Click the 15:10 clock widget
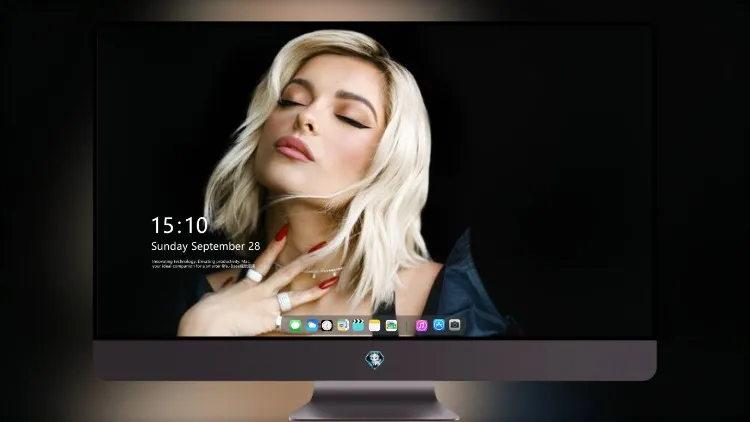This screenshot has width=750, height=422. pos(179,225)
